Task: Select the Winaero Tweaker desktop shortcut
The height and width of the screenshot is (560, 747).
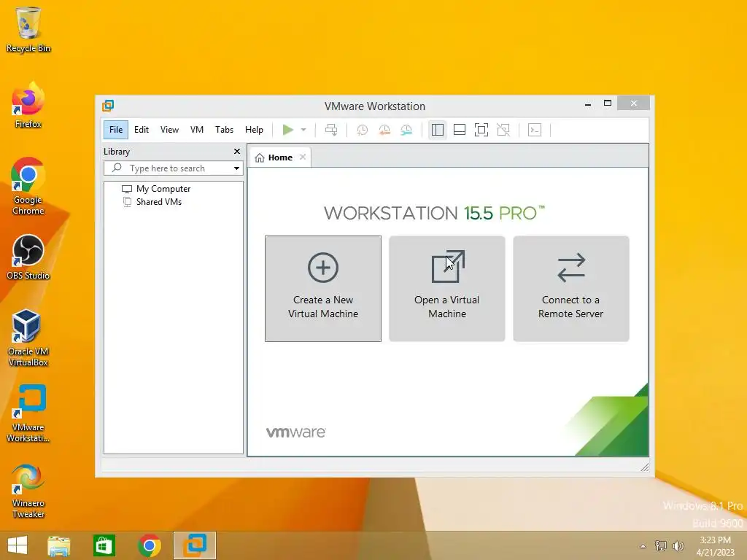Action: tap(28, 491)
